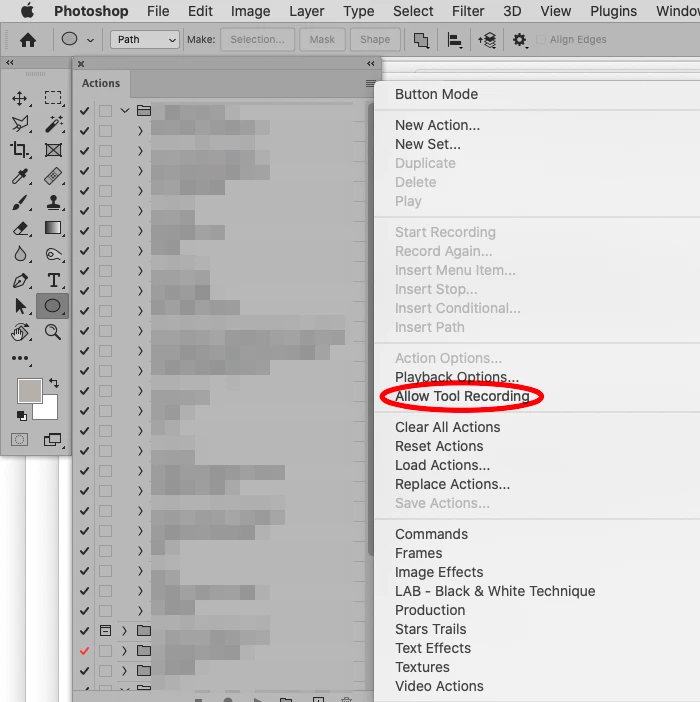Toggle the checkmark of the top action set
This screenshot has width=700, height=702.
point(84,111)
